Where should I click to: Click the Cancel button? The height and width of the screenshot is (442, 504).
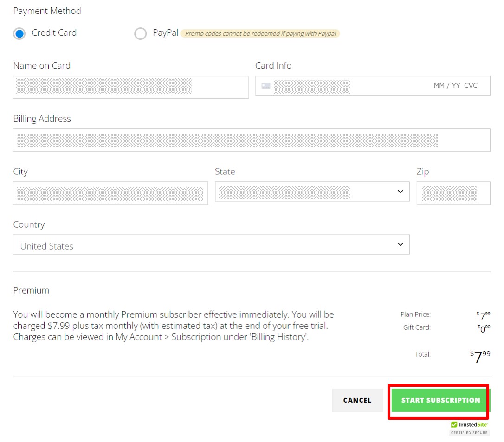pos(357,400)
